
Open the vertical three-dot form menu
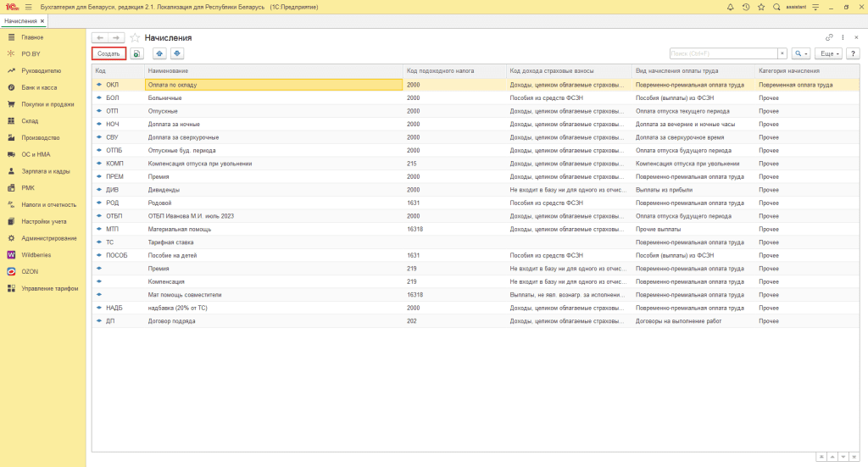click(843, 38)
